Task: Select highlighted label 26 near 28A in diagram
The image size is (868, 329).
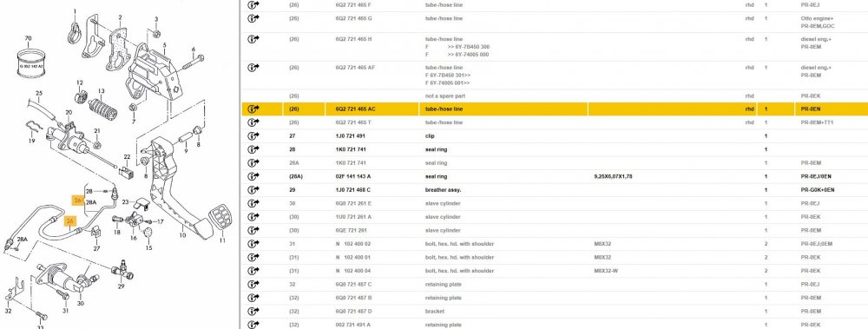Action: 78,200
